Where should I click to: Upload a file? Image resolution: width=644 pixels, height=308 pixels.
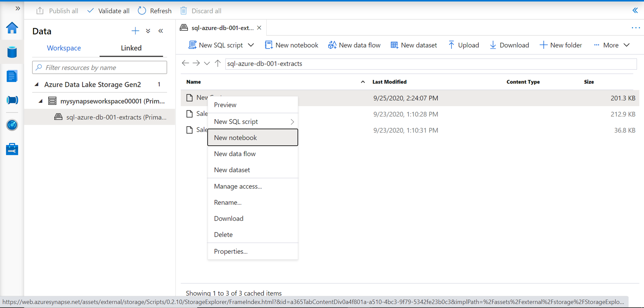[464, 45]
